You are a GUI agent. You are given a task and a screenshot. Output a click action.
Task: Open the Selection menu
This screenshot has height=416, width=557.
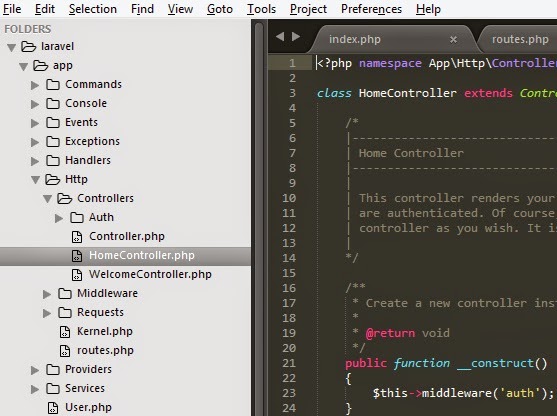point(93,9)
